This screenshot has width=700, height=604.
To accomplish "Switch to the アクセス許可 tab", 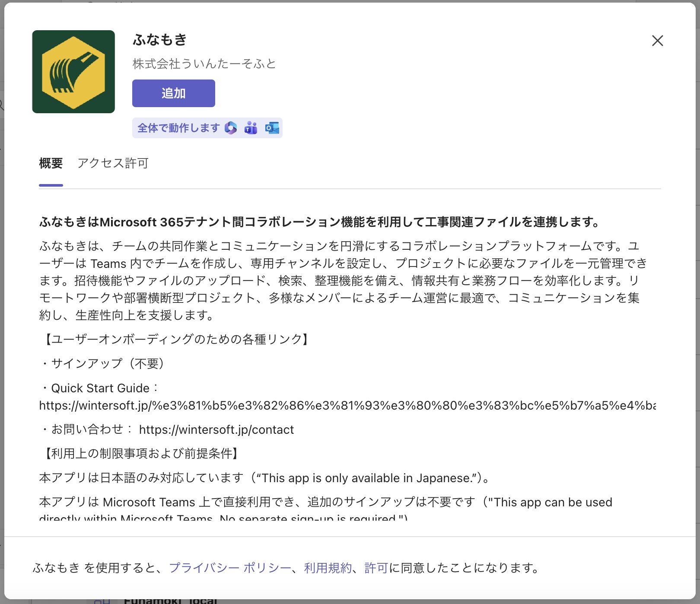I will tap(113, 163).
